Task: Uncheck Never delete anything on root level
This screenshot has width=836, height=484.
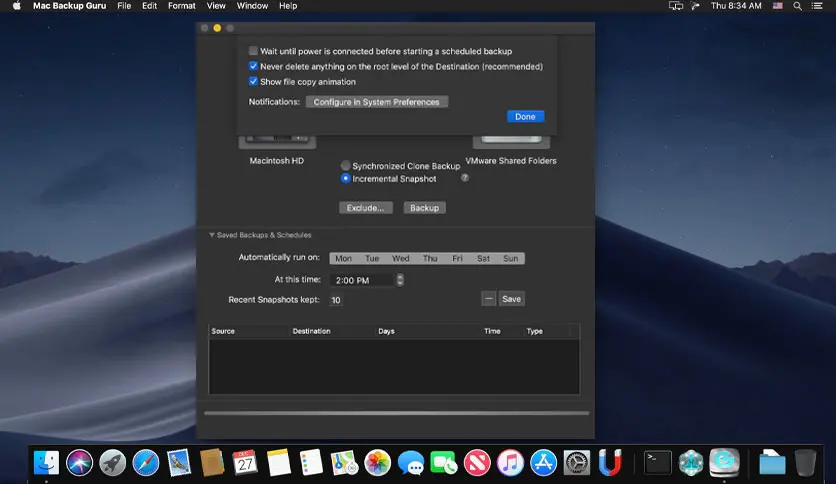Action: pos(253,66)
